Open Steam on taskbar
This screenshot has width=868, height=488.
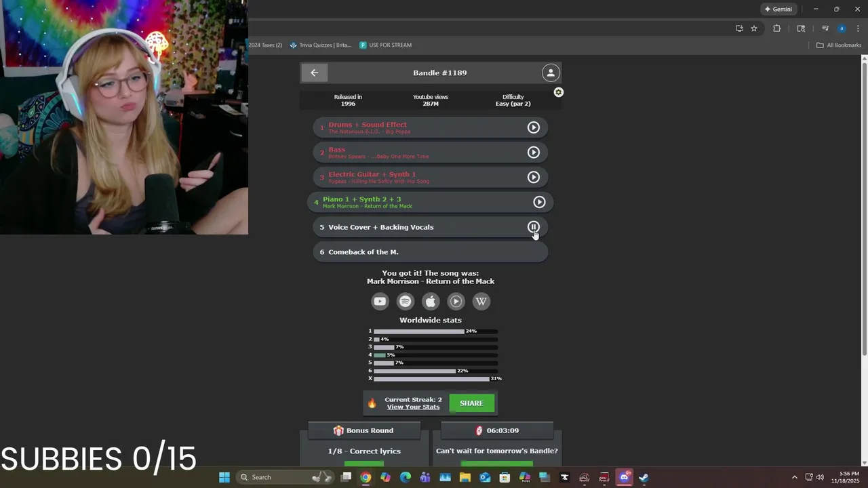point(644,477)
